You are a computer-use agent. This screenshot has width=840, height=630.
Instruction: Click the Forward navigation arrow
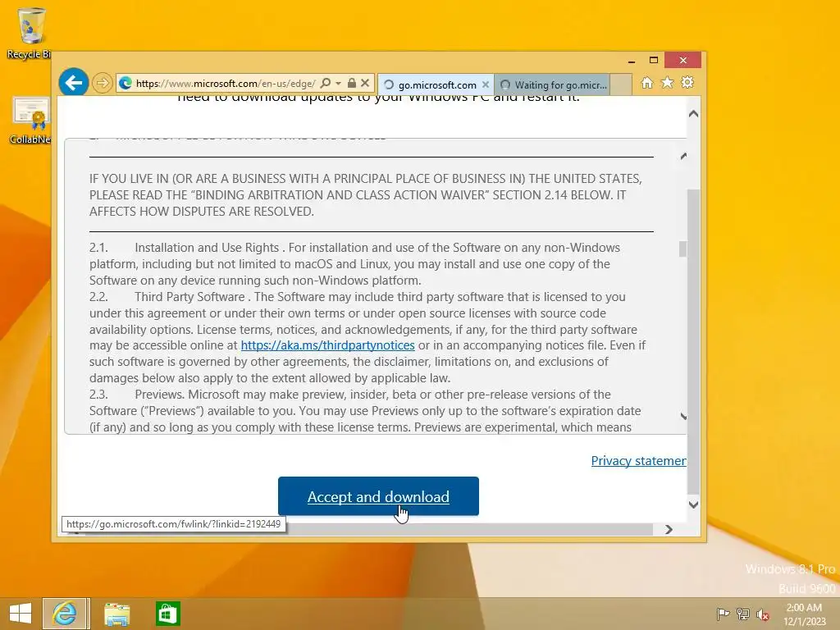(x=102, y=83)
